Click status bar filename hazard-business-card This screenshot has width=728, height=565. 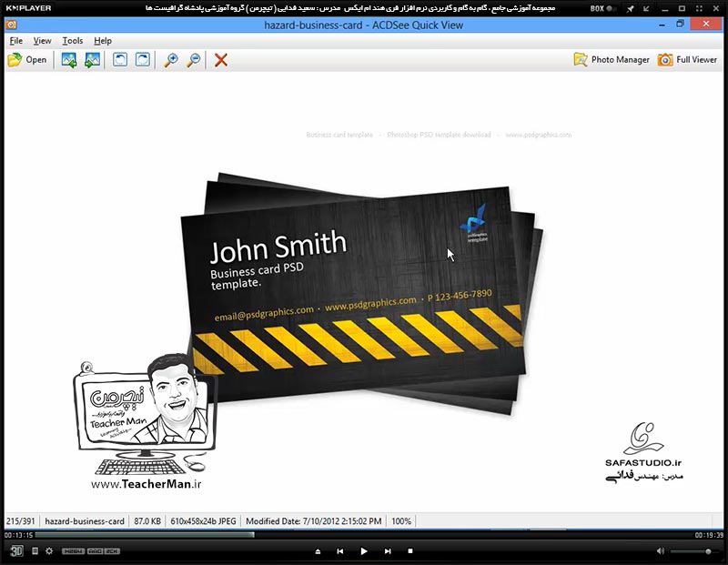[85, 521]
